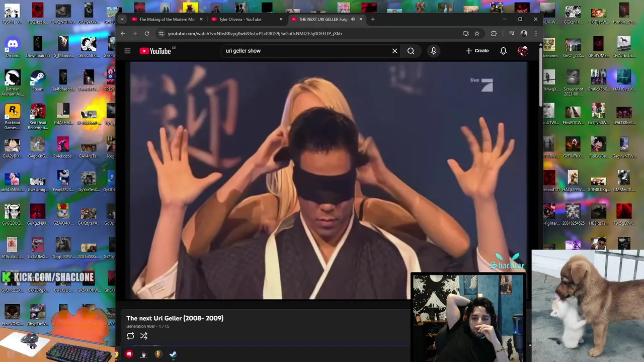Close 'The Making of the Modern' tab
The width and height of the screenshot is (644, 362).
point(201,19)
